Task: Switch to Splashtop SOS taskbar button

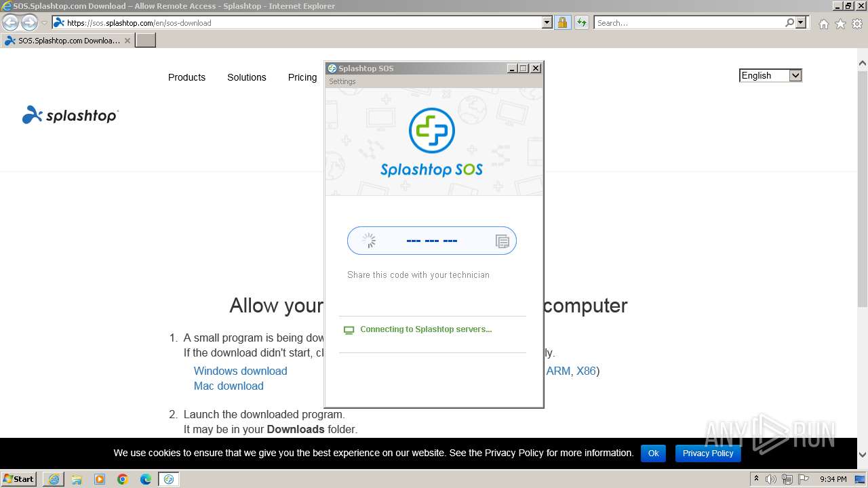Action: click(x=169, y=479)
